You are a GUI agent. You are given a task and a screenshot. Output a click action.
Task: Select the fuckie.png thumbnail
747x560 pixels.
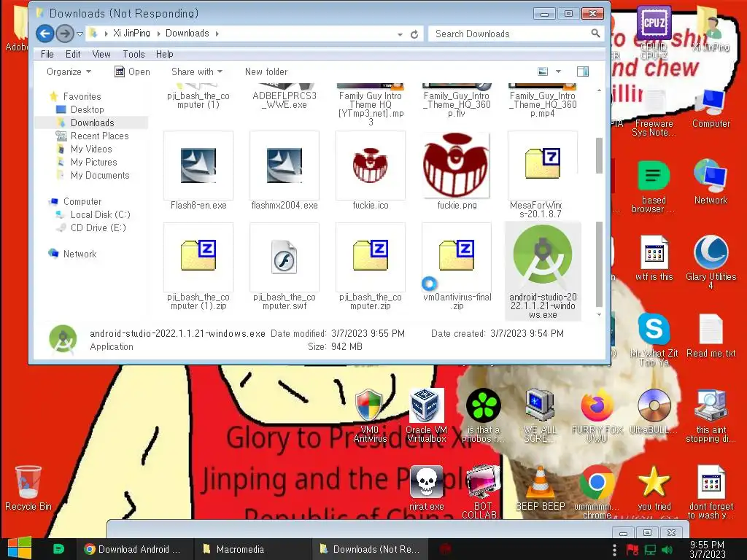point(457,166)
